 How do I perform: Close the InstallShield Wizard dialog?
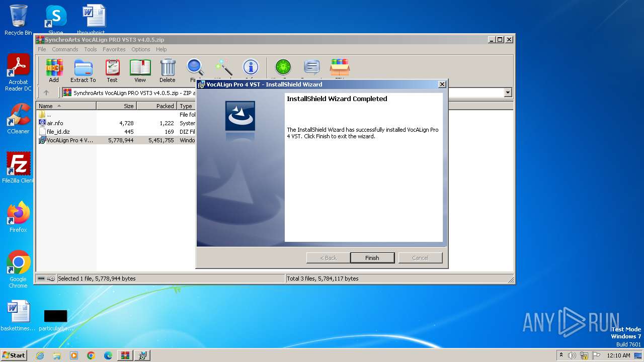[x=442, y=84]
